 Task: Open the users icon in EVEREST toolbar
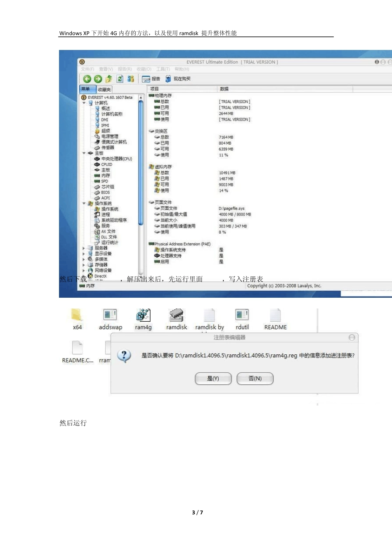point(130,79)
